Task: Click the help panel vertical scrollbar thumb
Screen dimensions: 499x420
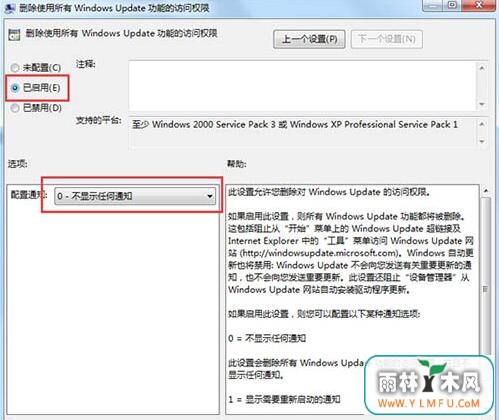Action: pos(486,277)
